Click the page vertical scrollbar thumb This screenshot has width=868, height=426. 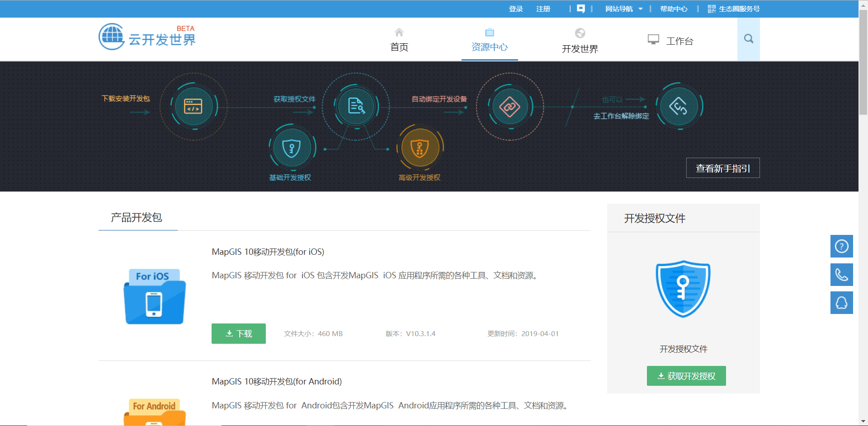[863, 63]
